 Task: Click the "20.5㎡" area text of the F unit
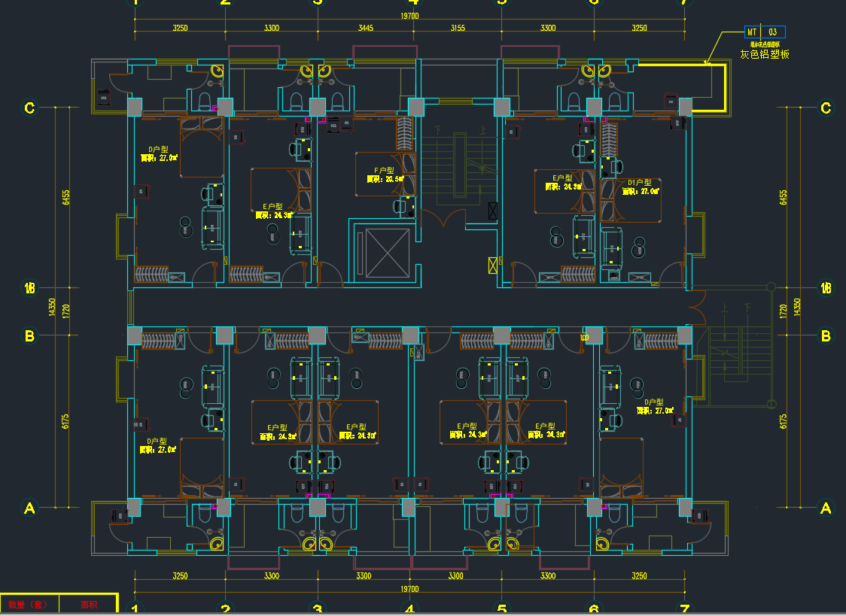[x=394, y=179]
